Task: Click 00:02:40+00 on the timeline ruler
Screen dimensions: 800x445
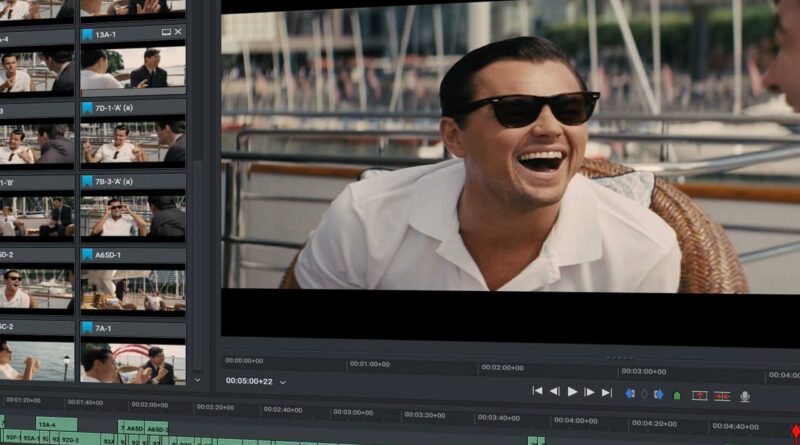Action: point(283,410)
